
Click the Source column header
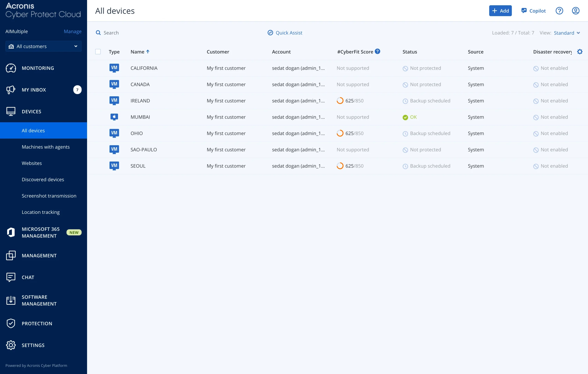475,52
